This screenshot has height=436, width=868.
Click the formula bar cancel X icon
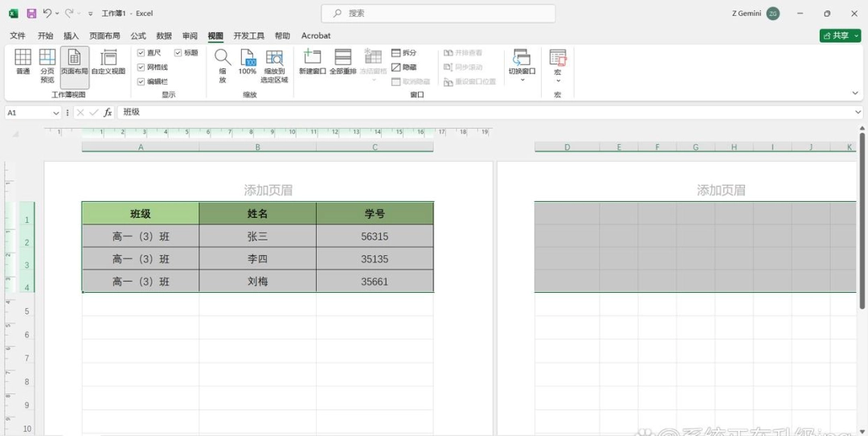(80, 113)
